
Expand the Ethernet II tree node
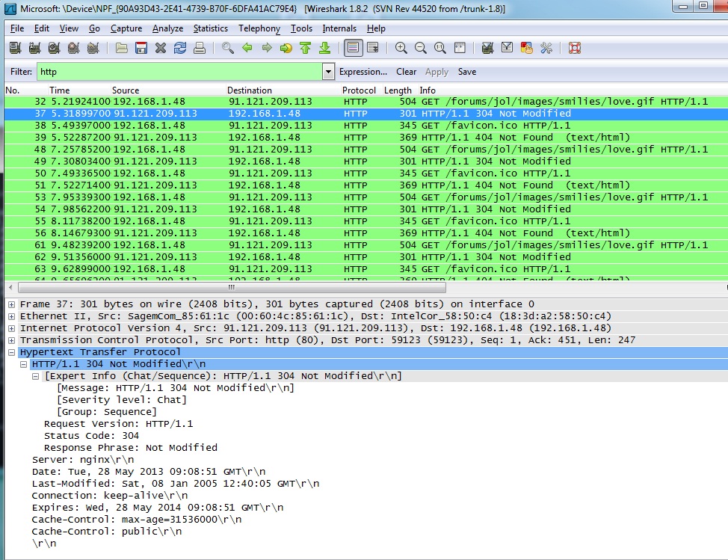click(x=12, y=317)
